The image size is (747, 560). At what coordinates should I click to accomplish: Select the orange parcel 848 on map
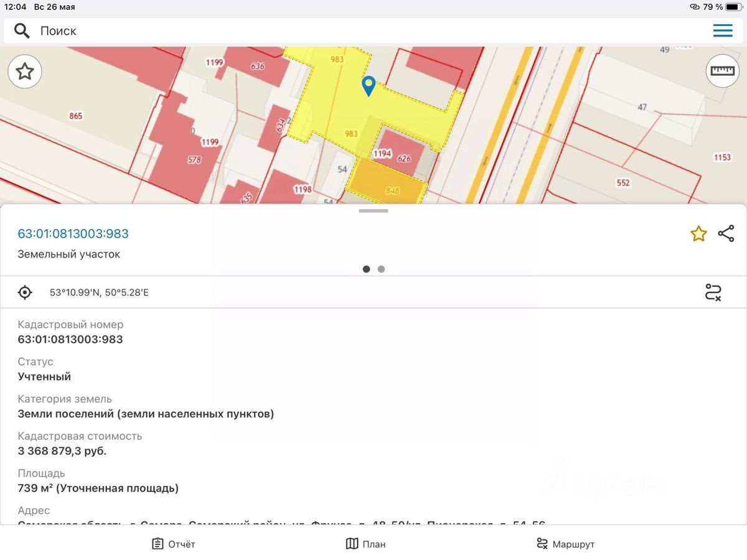(x=386, y=184)
